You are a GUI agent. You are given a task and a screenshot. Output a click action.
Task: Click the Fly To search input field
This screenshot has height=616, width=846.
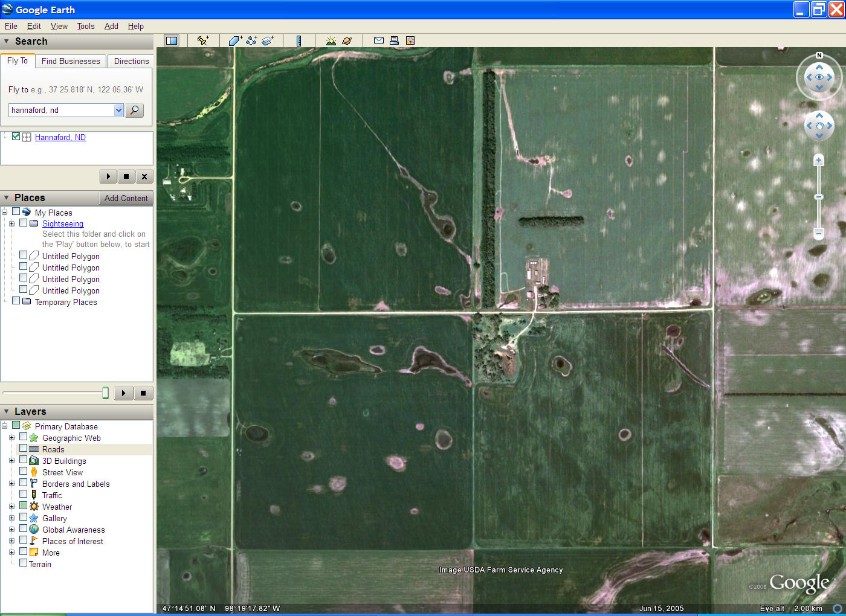pyautogui.click(x=61, y=110)
